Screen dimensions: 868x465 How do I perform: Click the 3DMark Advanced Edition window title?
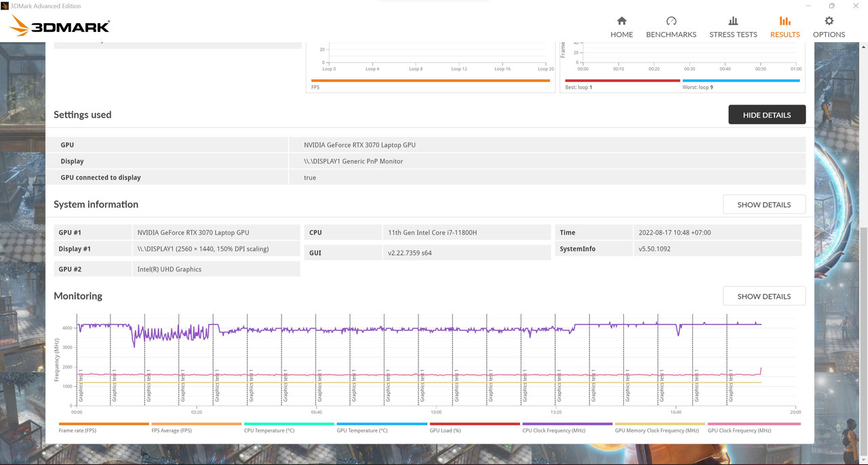(x=45, y=6)
